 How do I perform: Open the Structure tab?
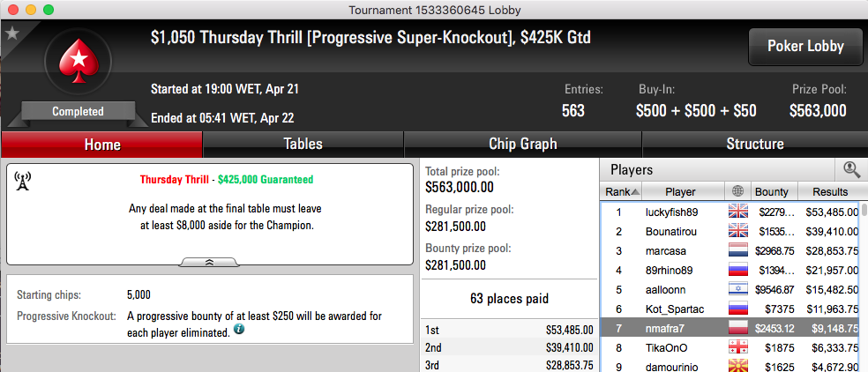coord(755,145)
